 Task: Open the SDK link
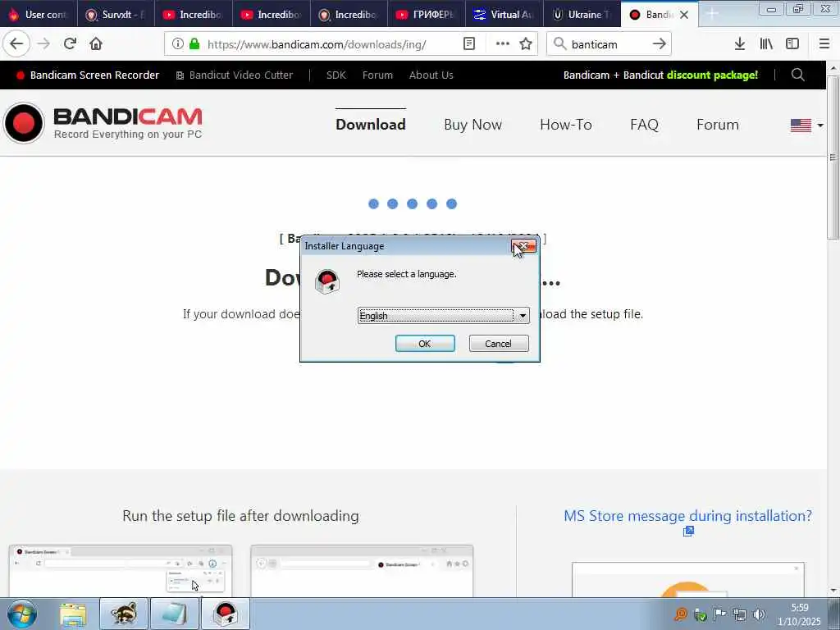click(336, 75)
